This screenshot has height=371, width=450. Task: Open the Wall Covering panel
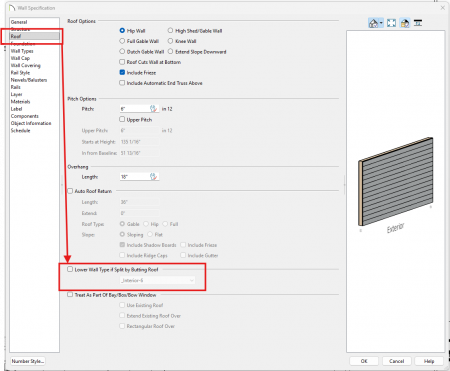click(26, 65)
